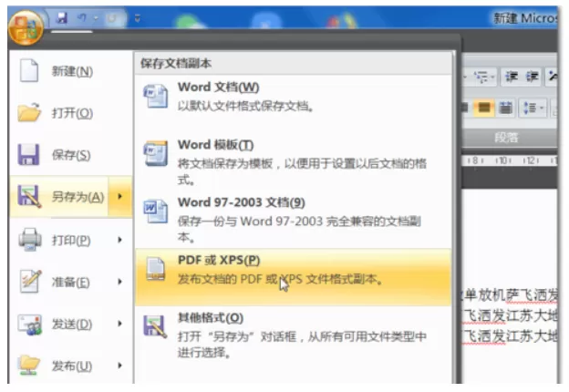Expand the arrow next to 发送(D)
The image size is (569, 392).
(120, 324)
